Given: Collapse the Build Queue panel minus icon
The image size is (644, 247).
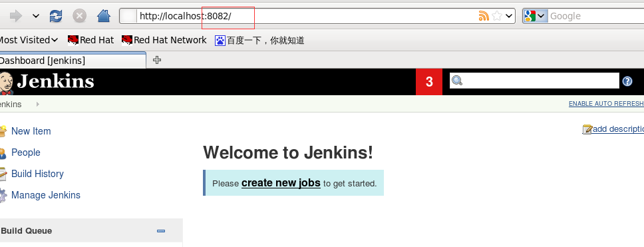Looking at the screenshot, I should pyautogui.click(x=161, y=231).
